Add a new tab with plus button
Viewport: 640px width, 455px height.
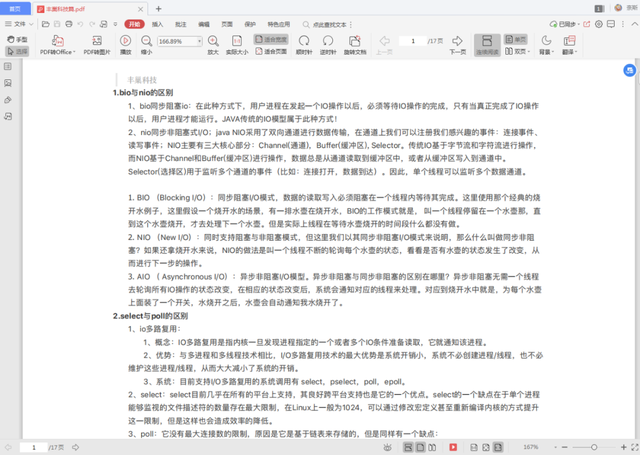(x=158, y=9)
